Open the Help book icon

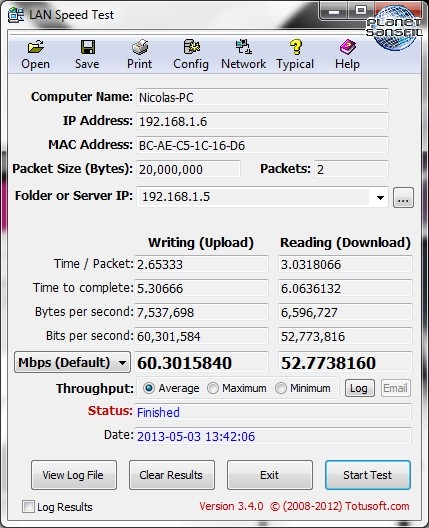point(348,47)
